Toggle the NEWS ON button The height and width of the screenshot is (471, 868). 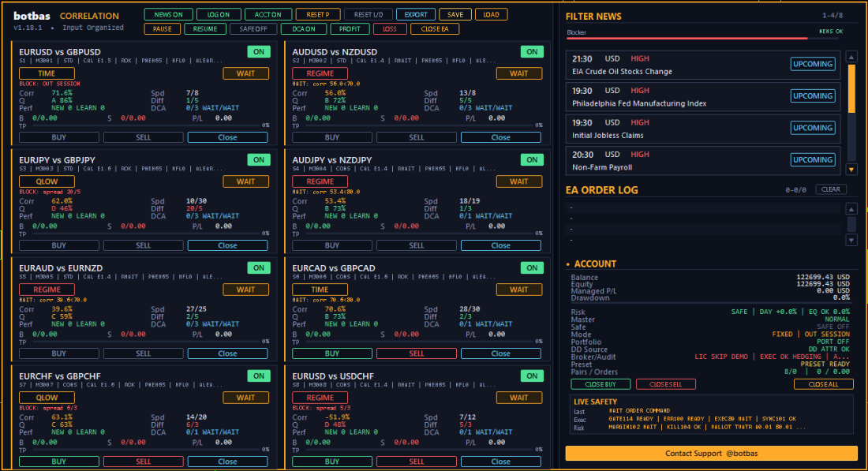pyautogui.click(x=168, y=14)
